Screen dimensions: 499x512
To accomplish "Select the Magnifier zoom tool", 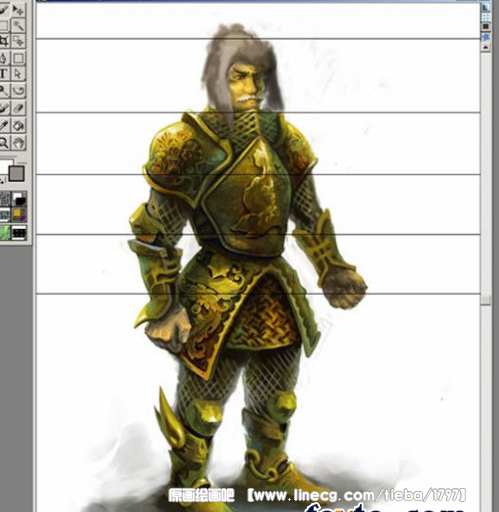I will [4, 143].
